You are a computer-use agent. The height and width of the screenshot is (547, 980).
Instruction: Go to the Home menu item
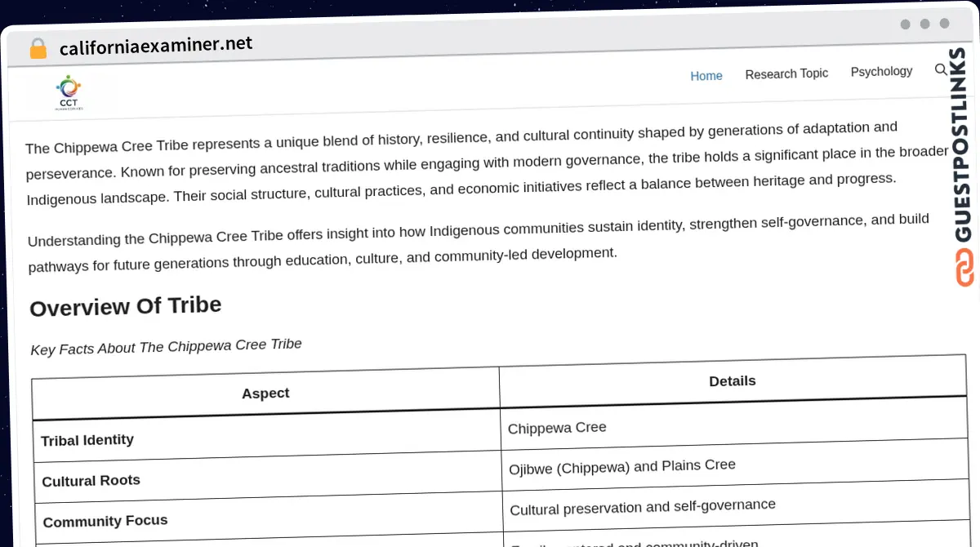pyautogui.click(x=706, y=76)
